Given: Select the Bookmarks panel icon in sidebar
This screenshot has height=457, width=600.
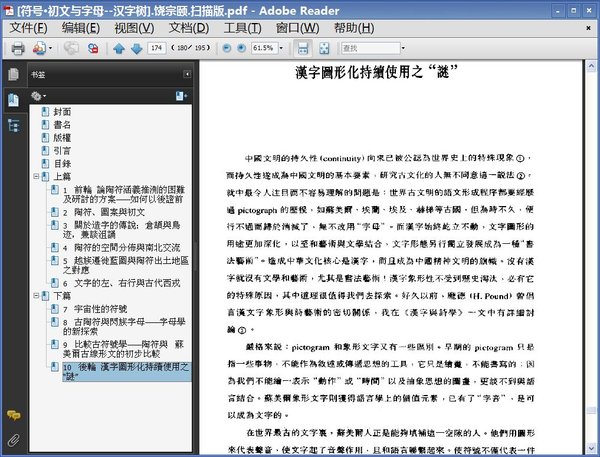Looking at the screenshot, I should [13, 100].
